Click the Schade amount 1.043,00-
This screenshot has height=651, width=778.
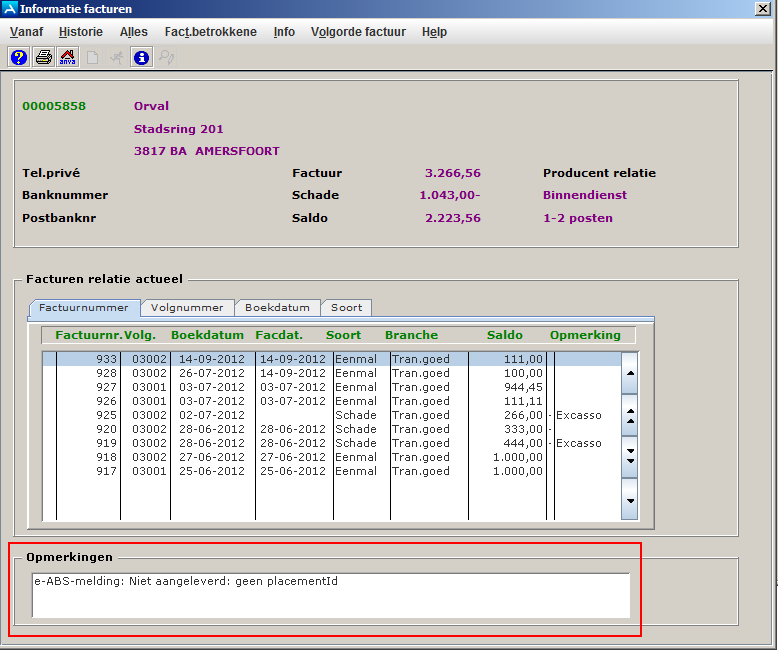tap(450, 195)
